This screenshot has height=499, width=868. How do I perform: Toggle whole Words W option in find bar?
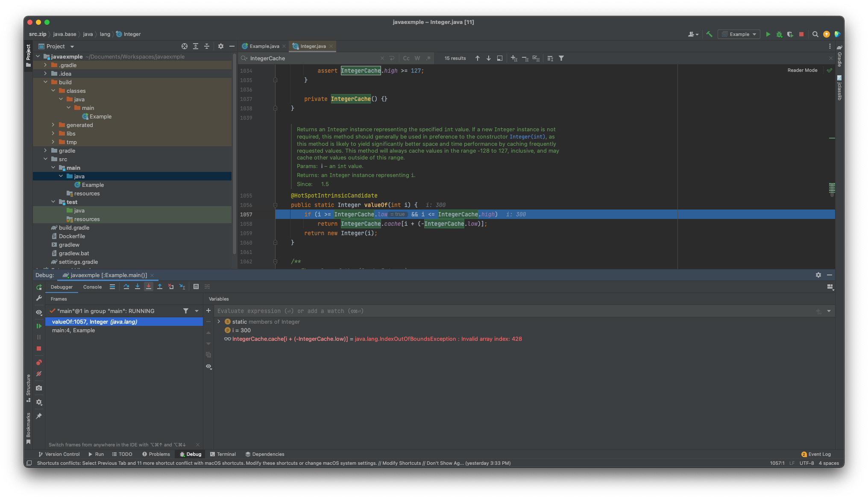click(x=417, y=58)
